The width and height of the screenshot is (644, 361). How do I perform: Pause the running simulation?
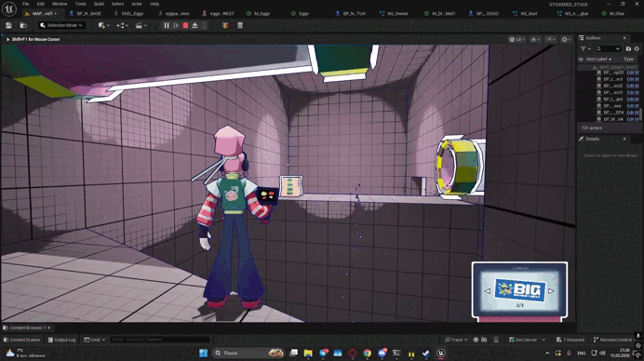tap(167, 25)
